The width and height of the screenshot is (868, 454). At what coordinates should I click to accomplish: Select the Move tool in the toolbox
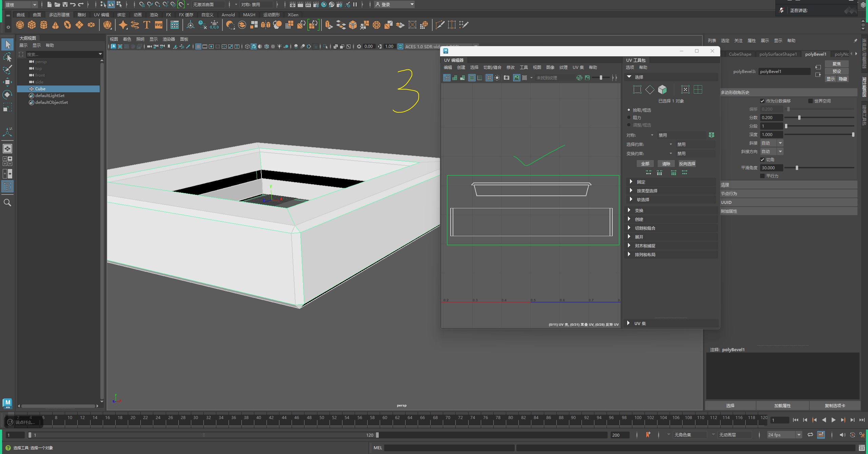(x=7, y=82)
